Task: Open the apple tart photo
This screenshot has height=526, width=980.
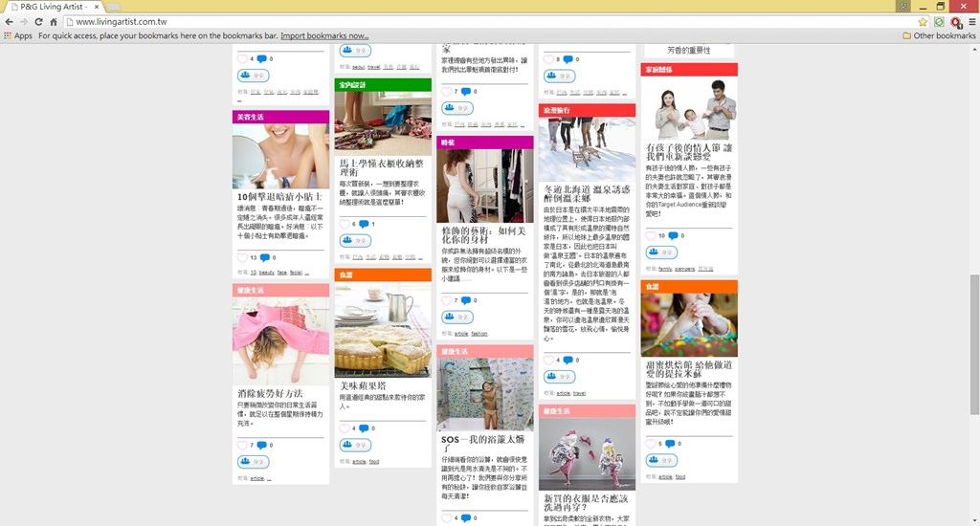Action: tap(383, 329)
